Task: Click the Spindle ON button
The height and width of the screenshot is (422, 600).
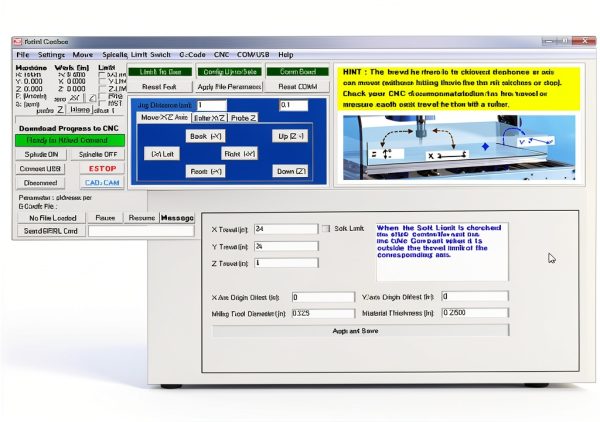Action: (41, 155)
